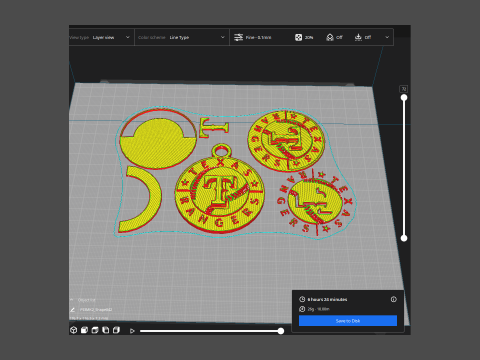Play the layer path simulation
The height and width of the screenshot is (360, 480).
click(x=132, y=331)
